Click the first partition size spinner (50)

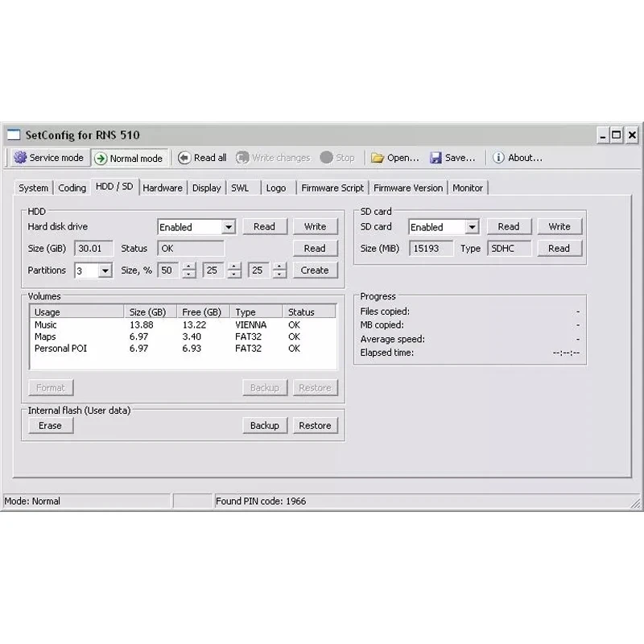coord(188,270)
